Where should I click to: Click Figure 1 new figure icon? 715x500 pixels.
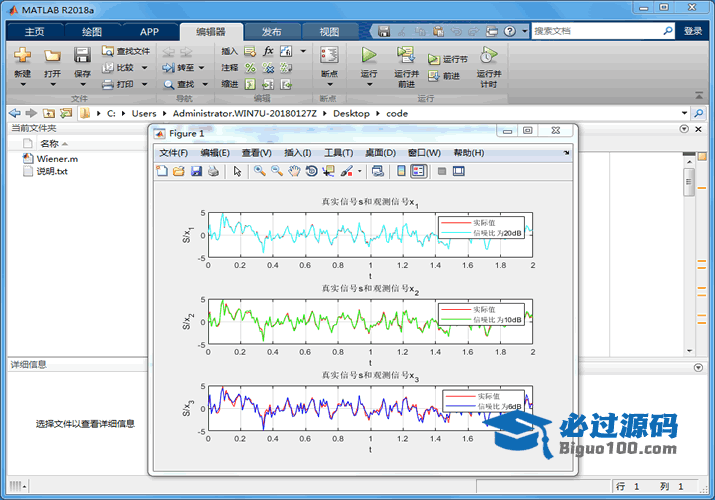(x=162, y=171)
